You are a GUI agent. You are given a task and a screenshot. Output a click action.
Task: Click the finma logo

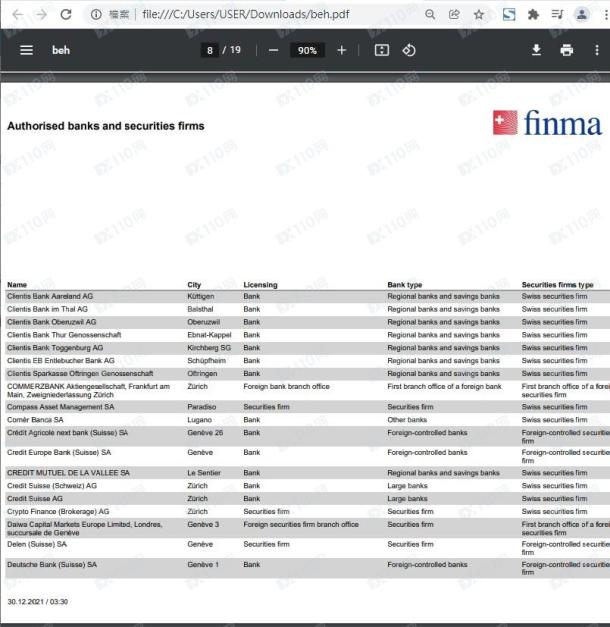click(548, 123)
